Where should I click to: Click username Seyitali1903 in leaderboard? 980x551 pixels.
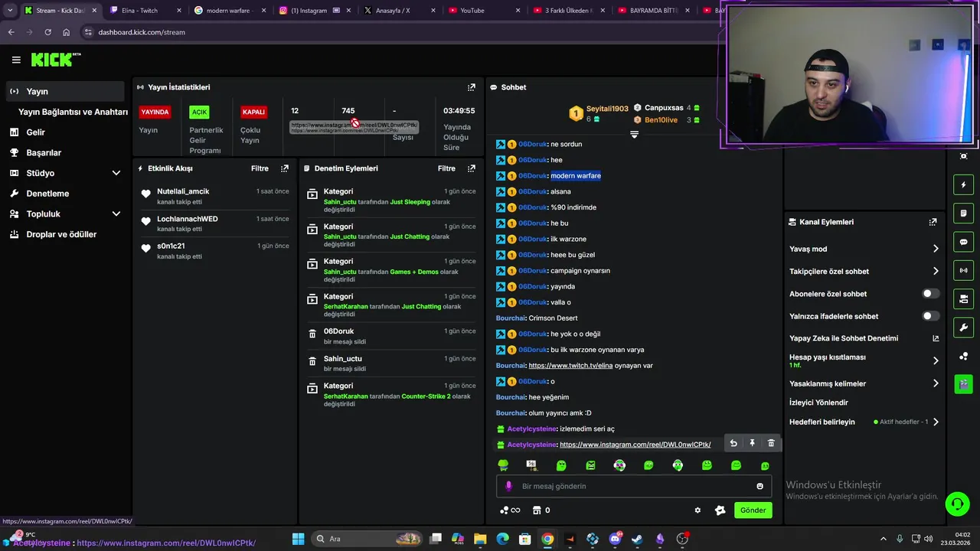tap(607, 109)
